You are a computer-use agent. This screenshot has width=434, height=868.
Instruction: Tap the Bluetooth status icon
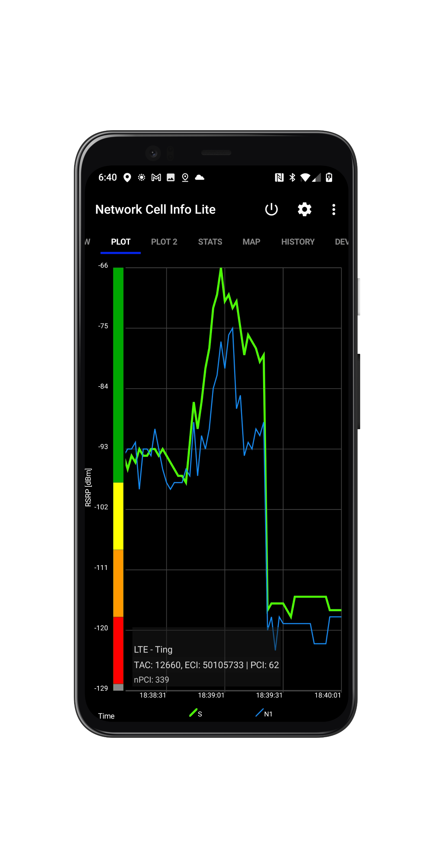(x=292, y=178)
